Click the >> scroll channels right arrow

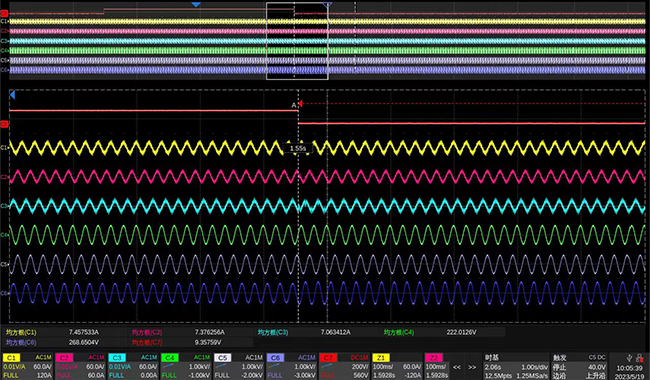472,367
